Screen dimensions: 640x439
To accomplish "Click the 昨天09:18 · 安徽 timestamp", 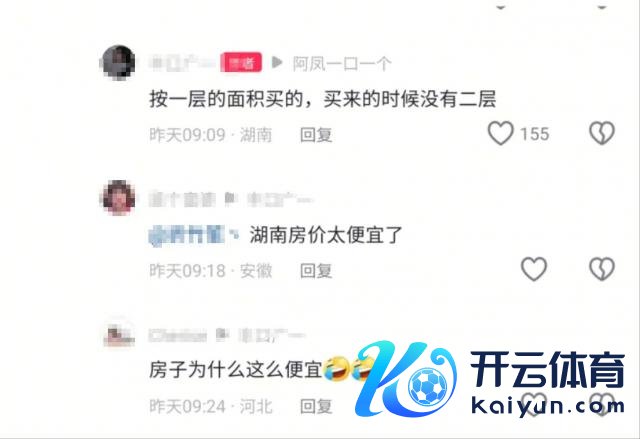I will [211, 270].
